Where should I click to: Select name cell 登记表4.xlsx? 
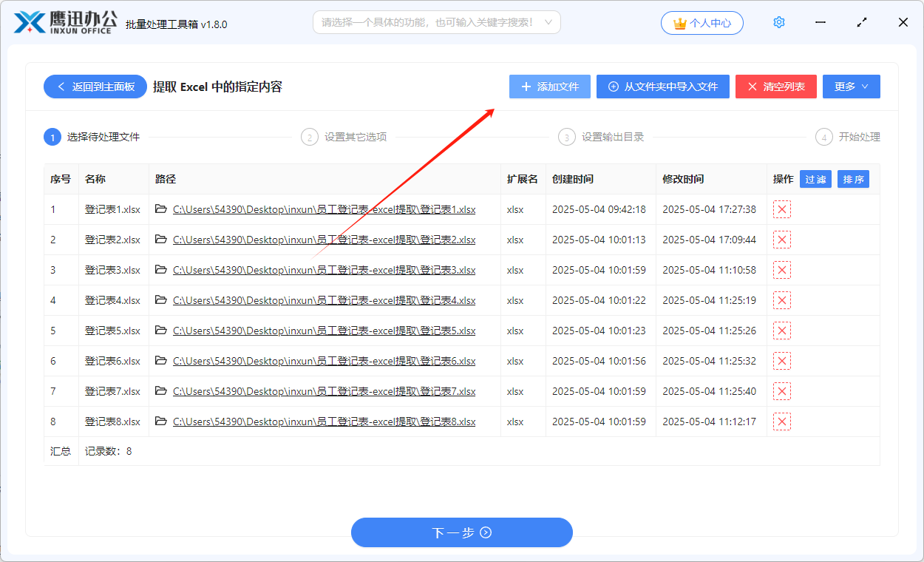[112, 300]
